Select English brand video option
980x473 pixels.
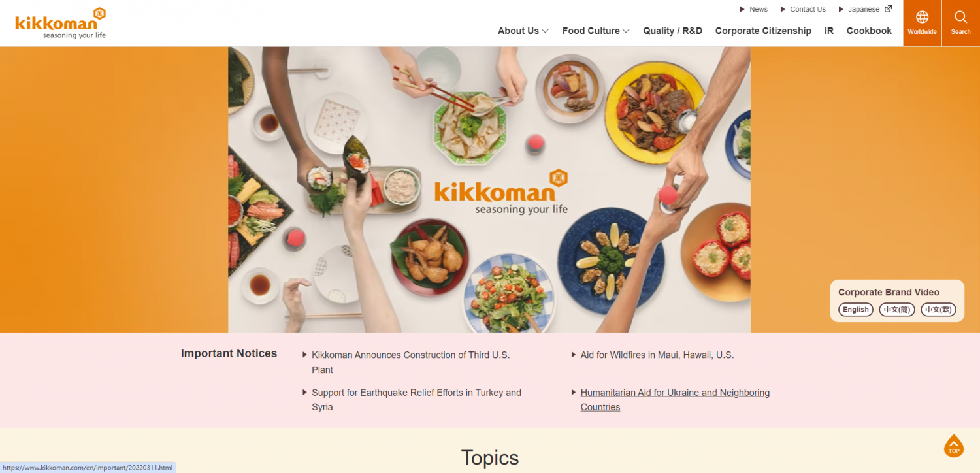pos(856,310)
